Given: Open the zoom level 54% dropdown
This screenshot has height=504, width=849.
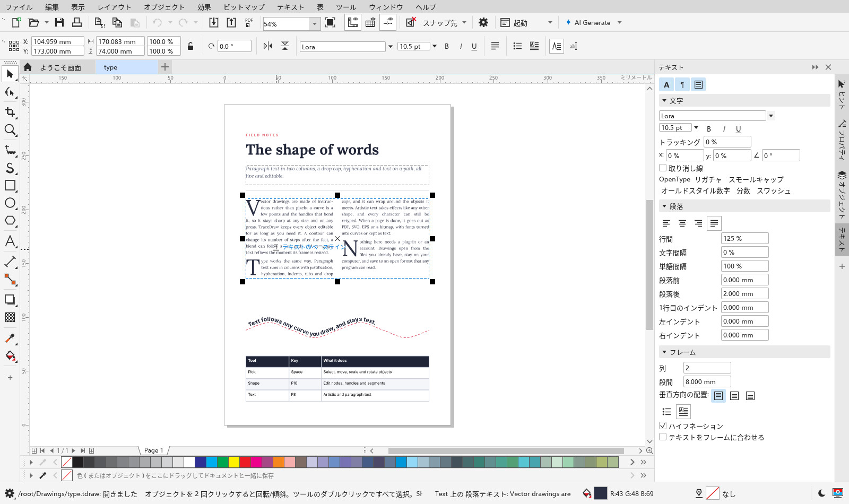Looking at the screenshot, I should [315, 24].
